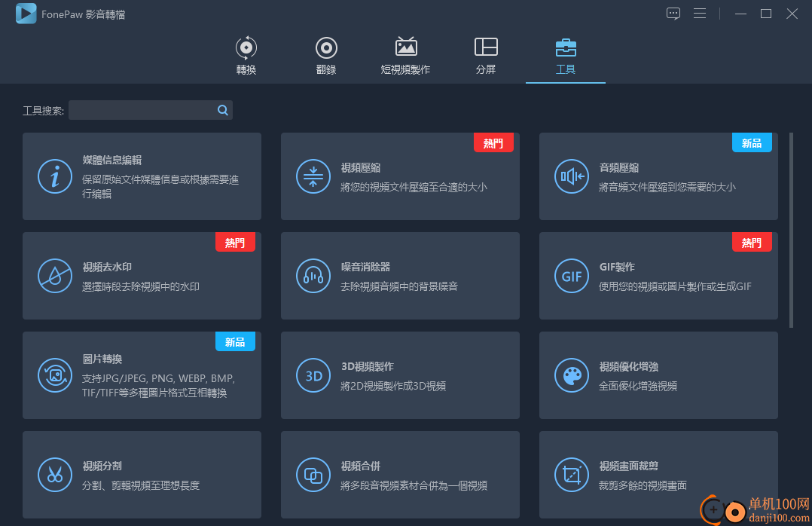The height and width of the screenshot is (526, 812).
Task: Click the 視頻去水印 droplet icon
Action: (x=55, y=276)
